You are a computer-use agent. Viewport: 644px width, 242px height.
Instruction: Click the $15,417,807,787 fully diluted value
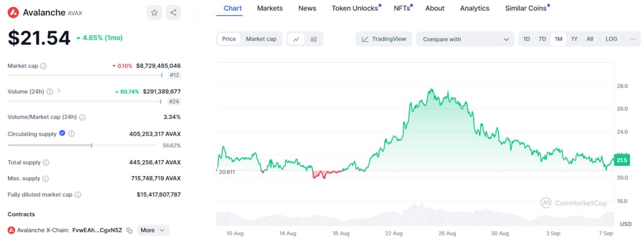158,195
